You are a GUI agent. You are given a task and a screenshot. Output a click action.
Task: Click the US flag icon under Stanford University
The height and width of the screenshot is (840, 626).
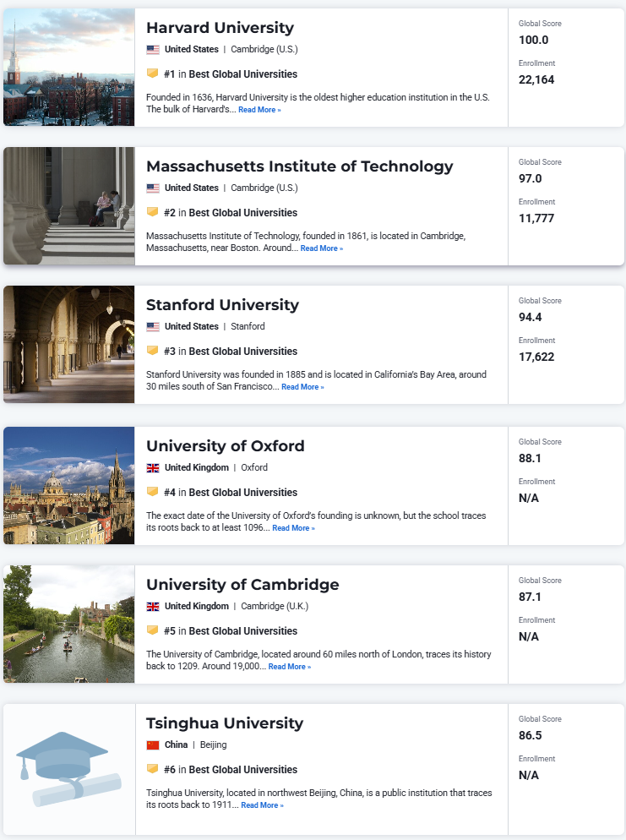pos(153,326)
